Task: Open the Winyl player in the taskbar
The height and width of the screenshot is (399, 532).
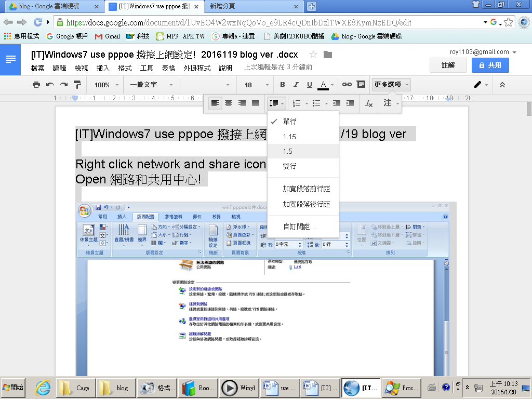Action: tap(240, 388)
